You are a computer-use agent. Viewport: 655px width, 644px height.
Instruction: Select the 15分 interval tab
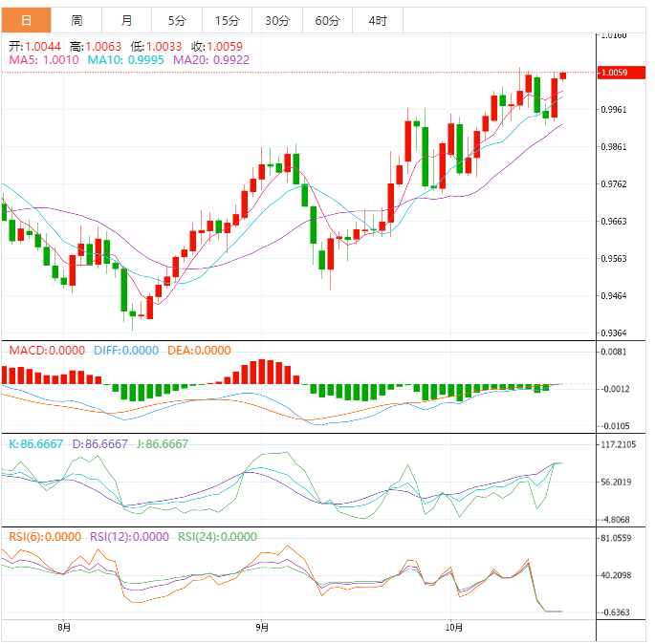pos(227,20)
